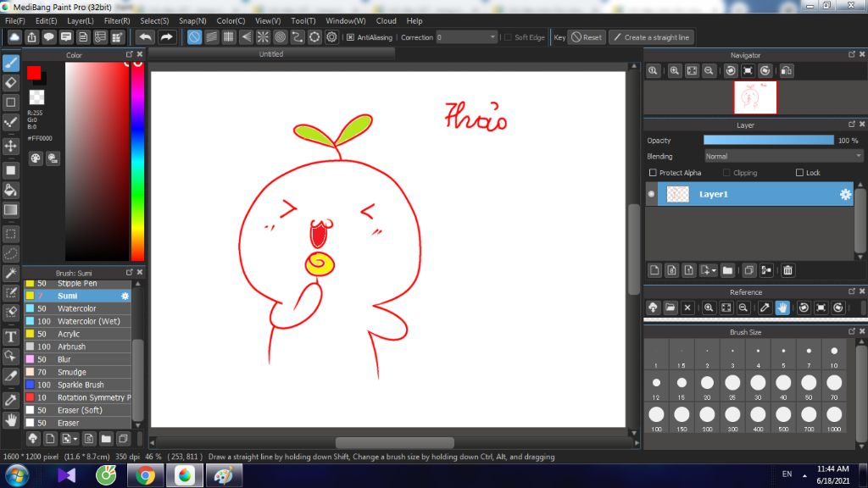
Task: Click the layer Opacity slider
Action: 768,141
